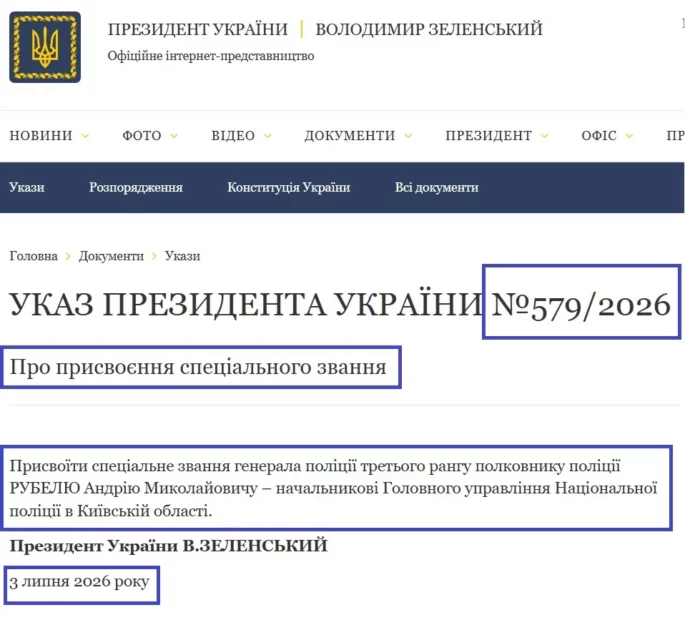Open the ФОТО menu

pos(142,135)
